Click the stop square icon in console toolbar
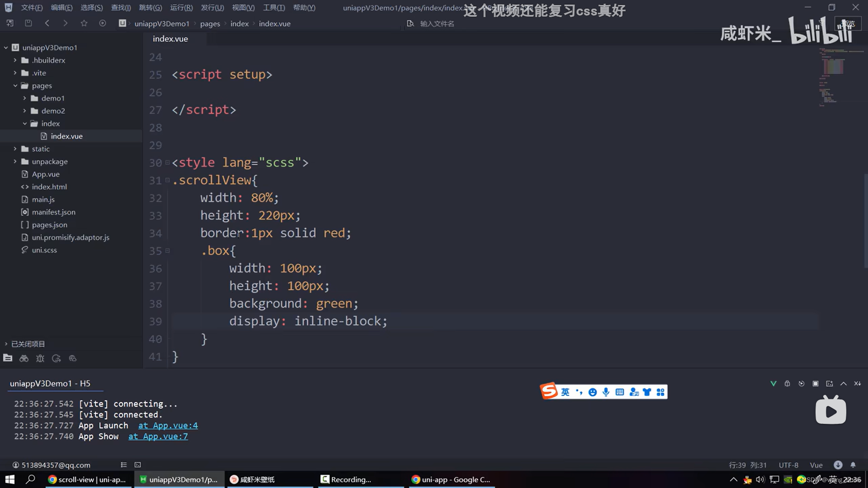This screenshot has width=868, height=488. (x=815, y=384)
